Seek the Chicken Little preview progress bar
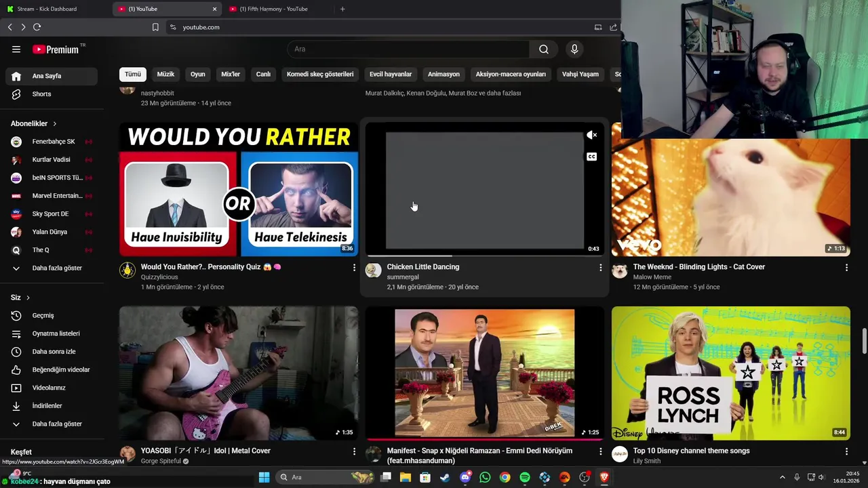This screenshot has height=488, width=868. pos(485,256)
